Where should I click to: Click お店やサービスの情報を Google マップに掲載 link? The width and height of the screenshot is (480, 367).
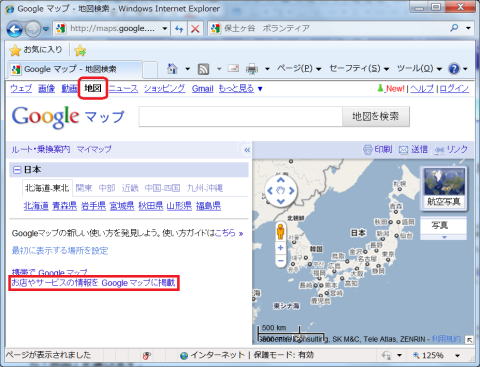(x=93, y=283)
